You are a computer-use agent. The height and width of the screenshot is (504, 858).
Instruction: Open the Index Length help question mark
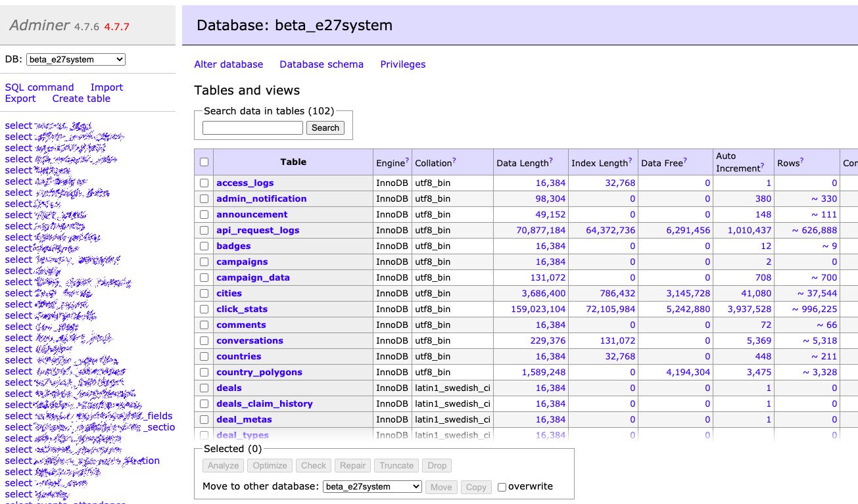pos(631,161)
